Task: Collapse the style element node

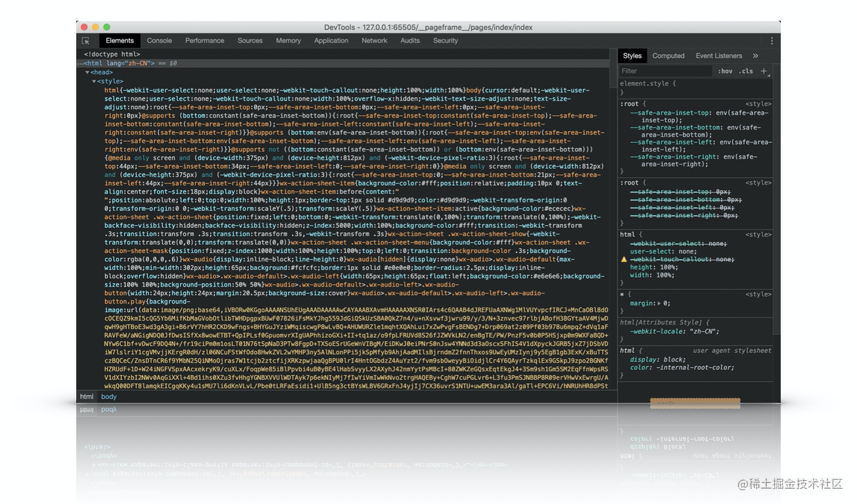Action: [93, 81]
